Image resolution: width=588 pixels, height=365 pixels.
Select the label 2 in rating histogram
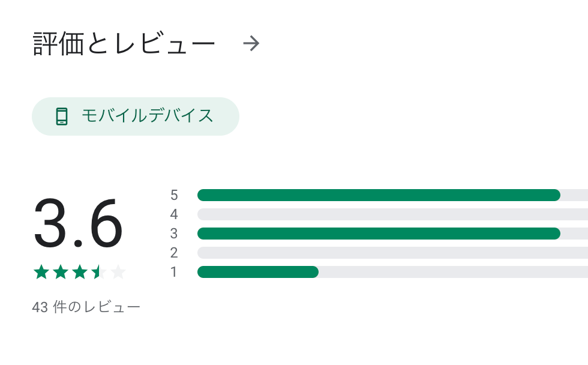pos(173,253)
